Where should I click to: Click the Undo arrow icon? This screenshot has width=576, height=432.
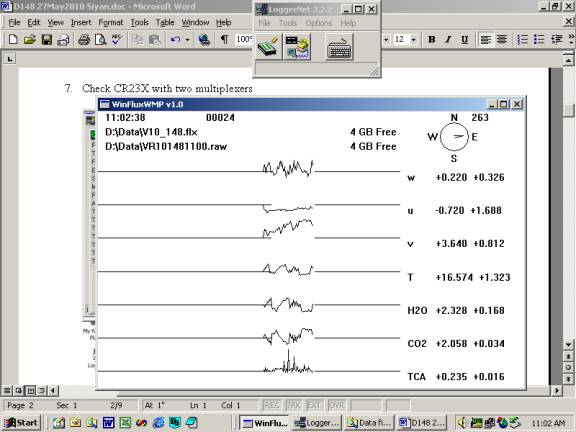[176, 39]
